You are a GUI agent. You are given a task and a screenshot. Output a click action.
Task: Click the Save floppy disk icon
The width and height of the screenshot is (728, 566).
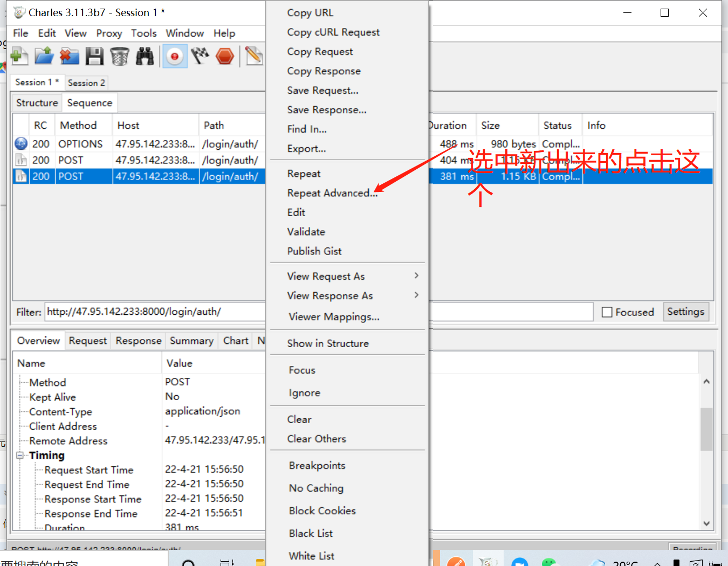[x=95, y=56]
